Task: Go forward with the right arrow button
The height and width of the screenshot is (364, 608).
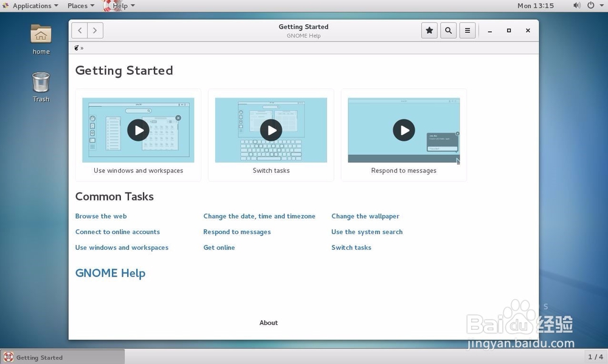Action: pos(95,30)
